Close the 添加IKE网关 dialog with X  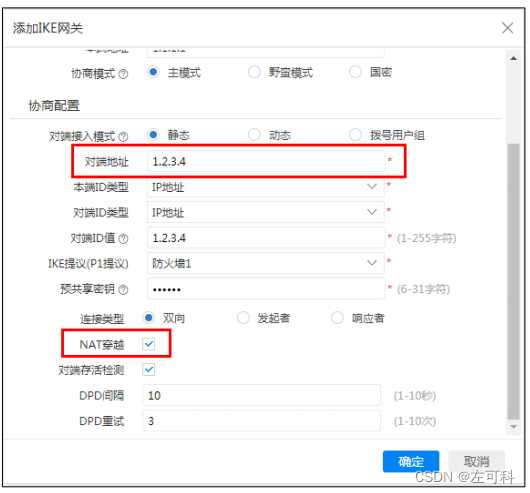pyautogui.click(x=507, y=28)
